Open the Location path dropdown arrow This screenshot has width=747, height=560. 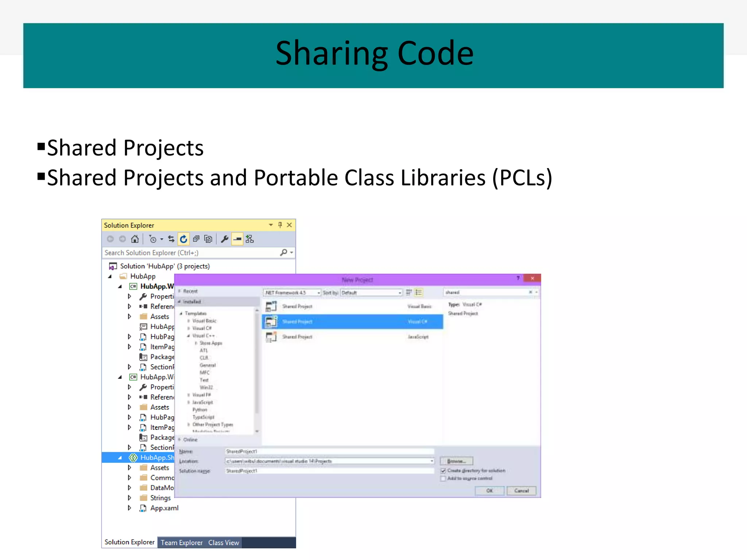[x=432, y=461]
